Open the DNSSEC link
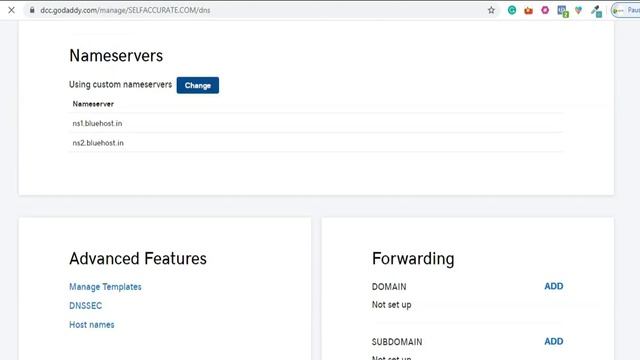Image resolution: width=640 pixels, height=360 pixels. 85,306
